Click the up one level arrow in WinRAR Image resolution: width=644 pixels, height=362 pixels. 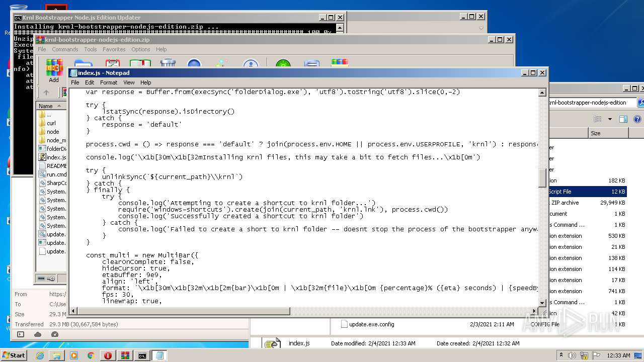pos(46,93)
